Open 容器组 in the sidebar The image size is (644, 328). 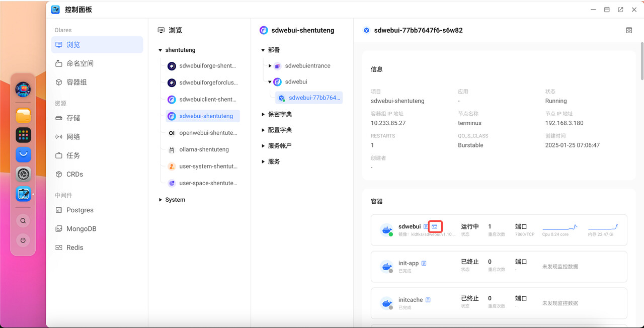(97, 82)
